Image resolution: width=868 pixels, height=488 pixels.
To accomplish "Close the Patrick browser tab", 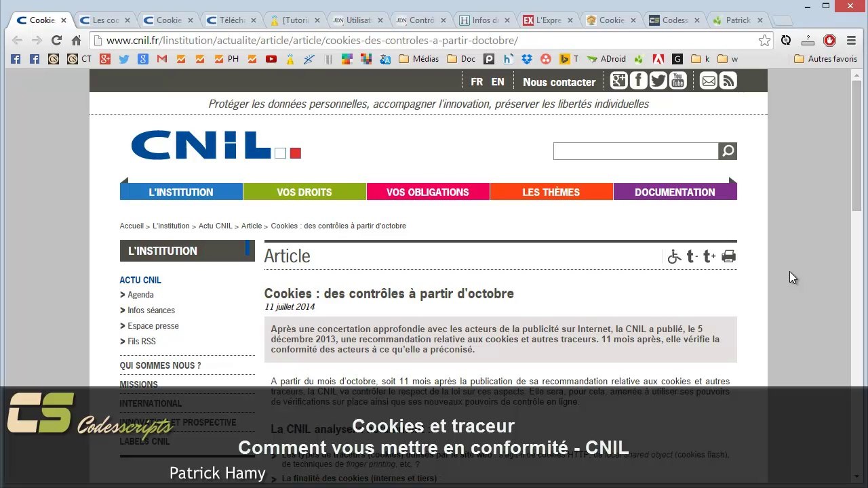I will 759,20.
